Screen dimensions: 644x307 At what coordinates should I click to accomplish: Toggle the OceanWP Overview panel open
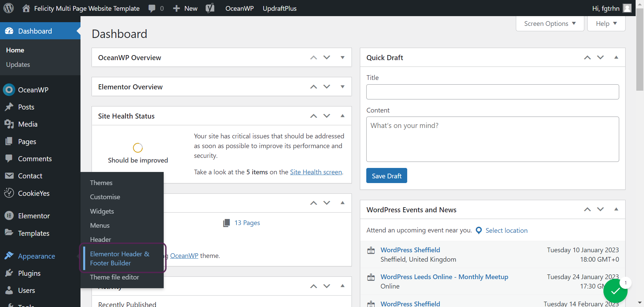click(x=342, y=57)
